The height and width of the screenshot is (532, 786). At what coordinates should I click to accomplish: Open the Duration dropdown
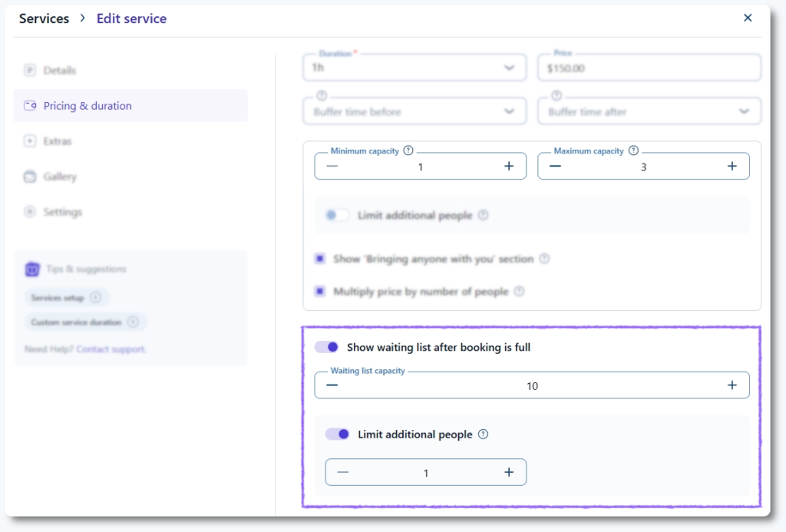(414, 68)
